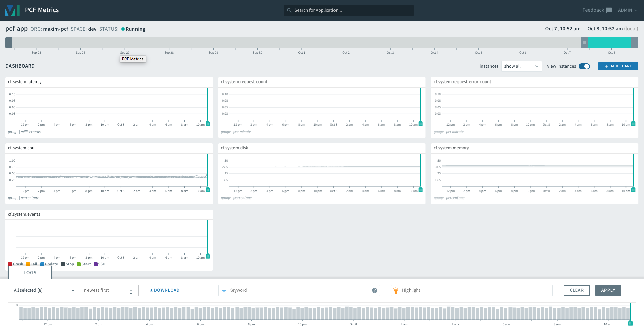Click the magnifier icon in the application search bar

pyautogui.click(x=289, y=10)
